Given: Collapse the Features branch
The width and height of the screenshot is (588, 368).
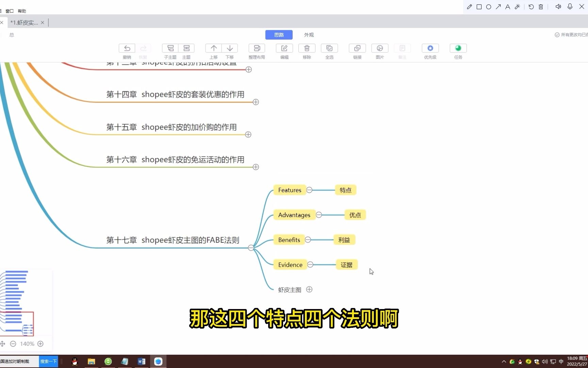Looking at the screenshot, I should coord(309,190).
